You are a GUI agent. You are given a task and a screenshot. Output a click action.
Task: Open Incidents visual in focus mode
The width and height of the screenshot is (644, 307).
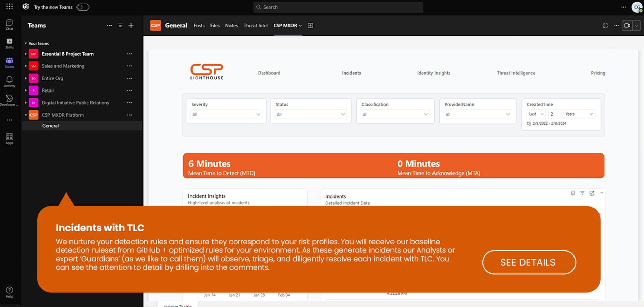(592, 193)
